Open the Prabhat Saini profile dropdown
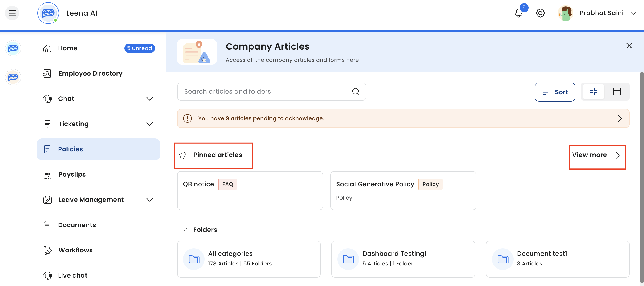 click(633, 13)
